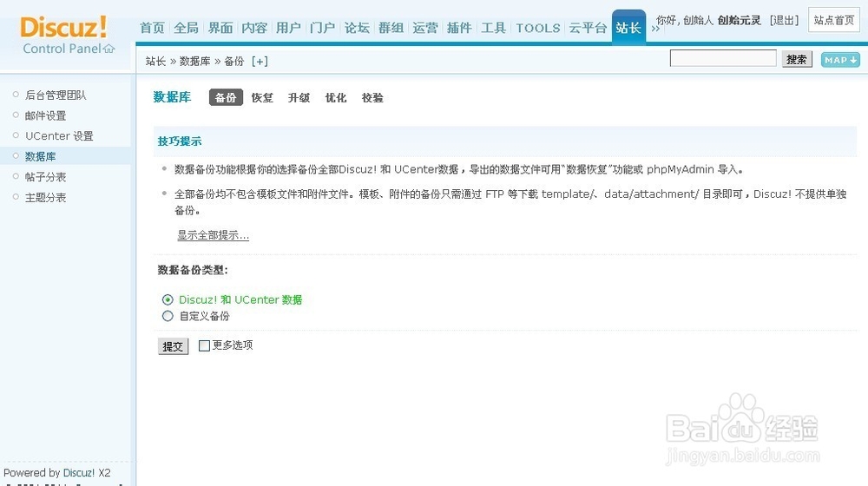Open the 内容 top menu
Viewport: 868px width, 486px height.
[x=254, y=28]
